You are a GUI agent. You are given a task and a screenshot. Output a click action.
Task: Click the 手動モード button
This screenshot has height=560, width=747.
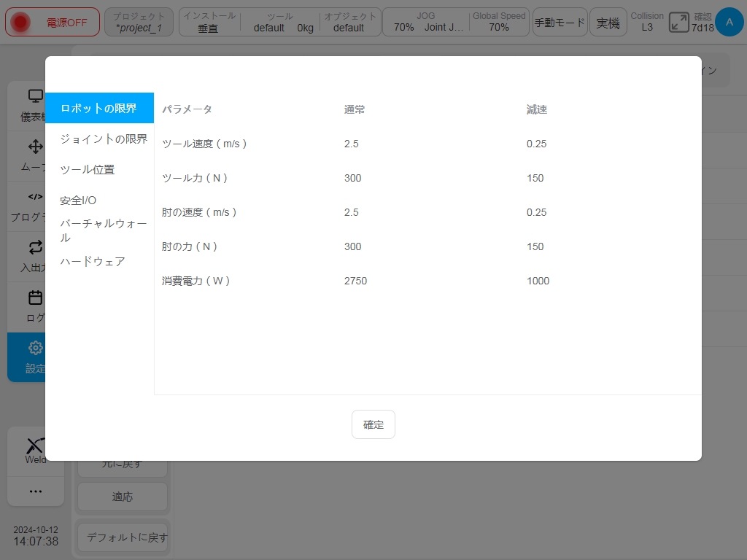(560, 22)
